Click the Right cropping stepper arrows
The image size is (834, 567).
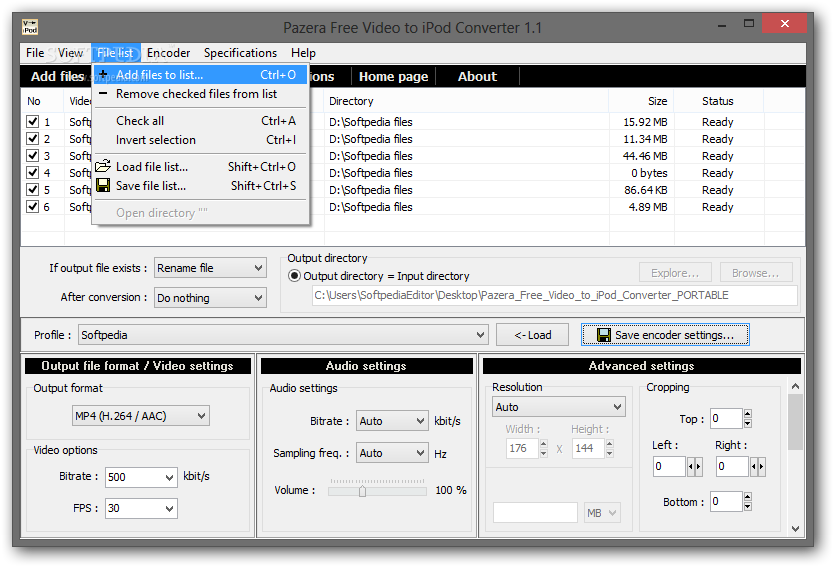(757, 466)
